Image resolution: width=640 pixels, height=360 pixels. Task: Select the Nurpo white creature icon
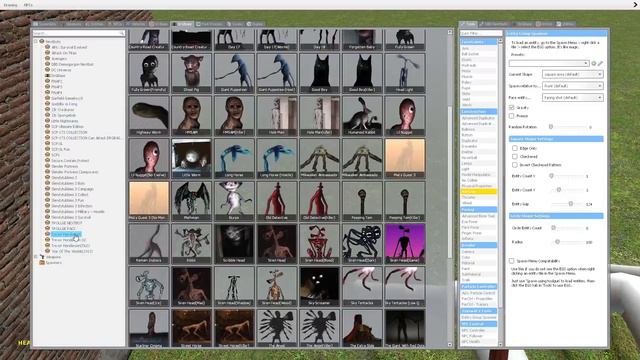(234, 201)
